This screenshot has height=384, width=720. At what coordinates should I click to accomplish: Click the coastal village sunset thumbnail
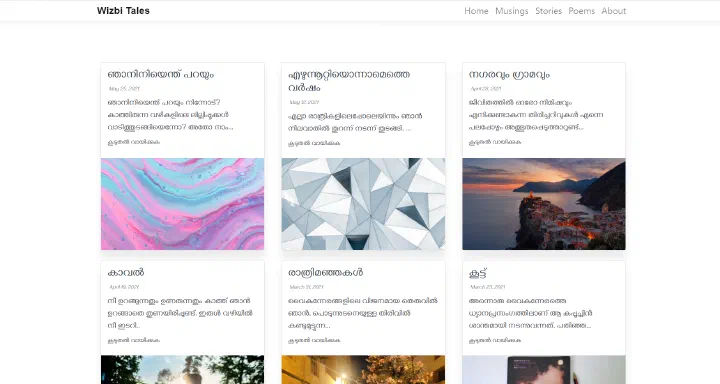[x=544, y=204]
